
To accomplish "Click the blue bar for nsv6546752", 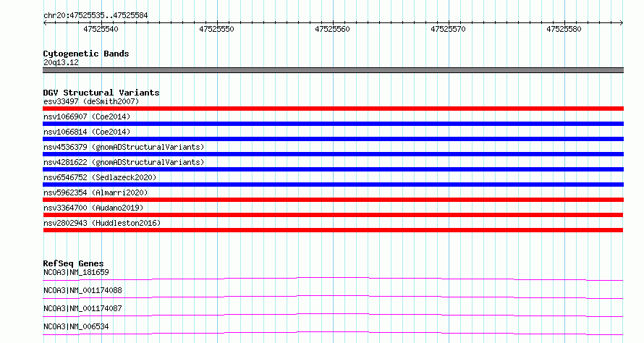I will [x=333, y=185].
